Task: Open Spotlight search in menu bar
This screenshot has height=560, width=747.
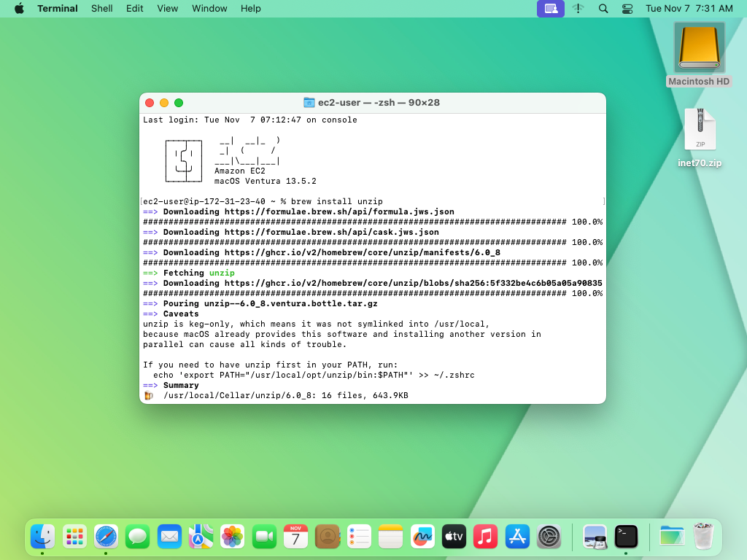Action: pyautogui.click(x=603, y=9)
